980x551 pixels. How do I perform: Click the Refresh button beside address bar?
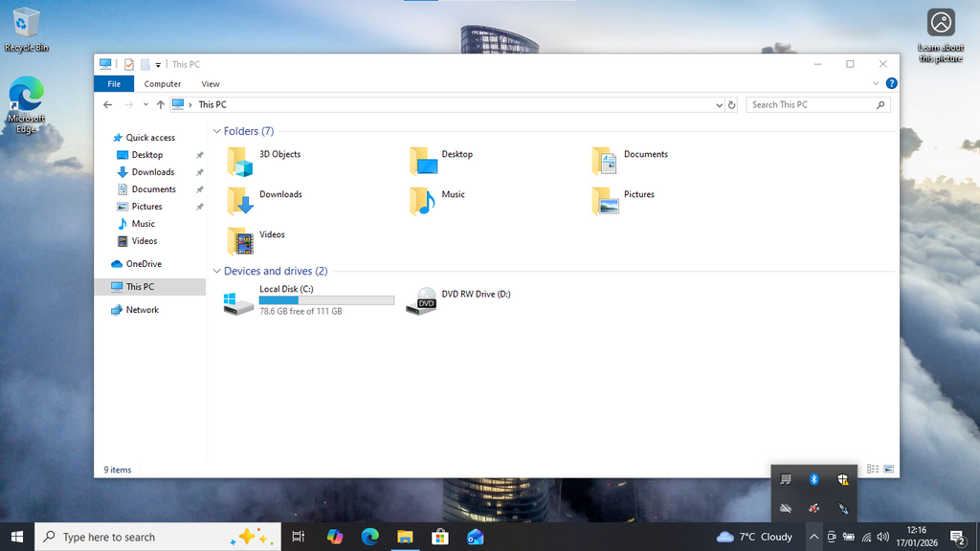tap(732, 105)
